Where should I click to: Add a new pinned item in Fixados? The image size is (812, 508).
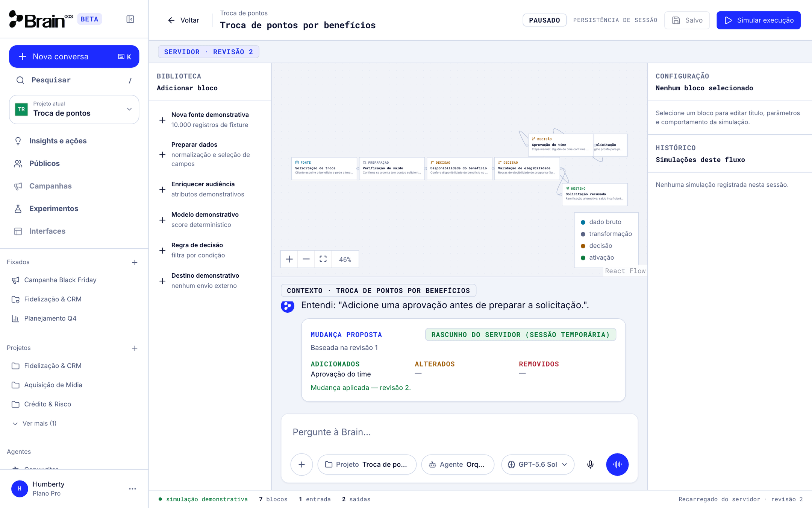pyautogui.click(x=135, y=262)
